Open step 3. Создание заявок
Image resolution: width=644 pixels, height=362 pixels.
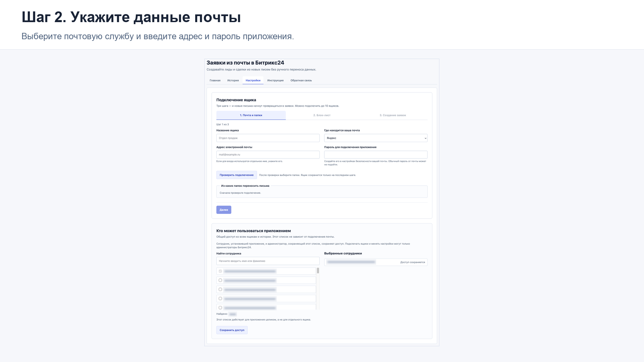393,115
